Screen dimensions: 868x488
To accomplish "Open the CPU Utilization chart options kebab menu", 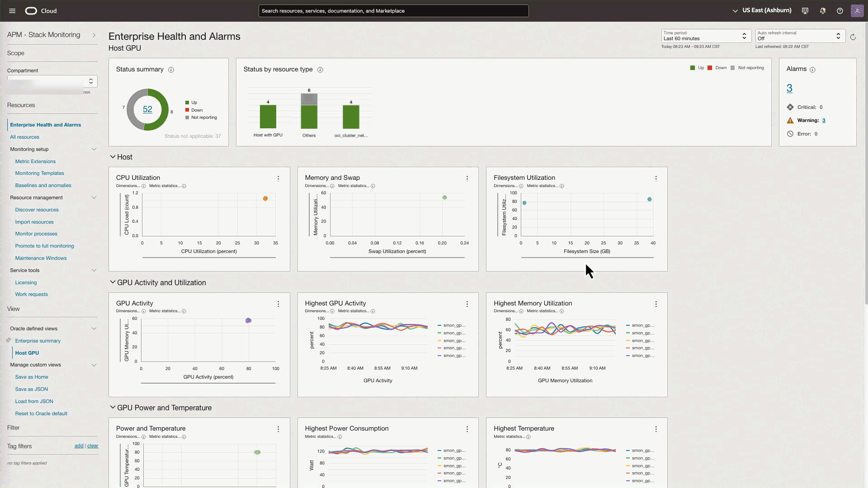I will pyautogui.click(x=278, y=178).
